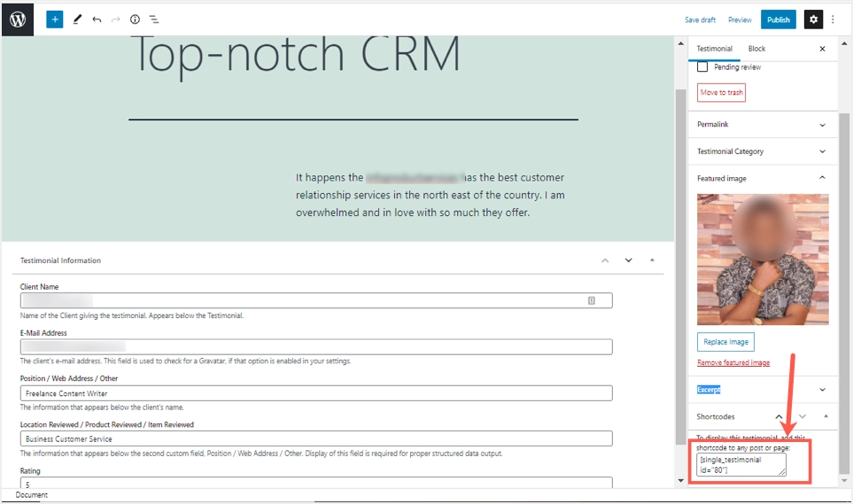Click the Replace Image button

tap(725, 342)
